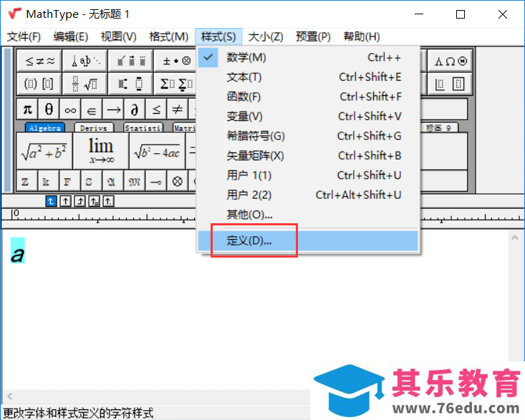Insert the double-struck Z symbol
Viewport: 525px width, 420px height.
tap(27, 181)
